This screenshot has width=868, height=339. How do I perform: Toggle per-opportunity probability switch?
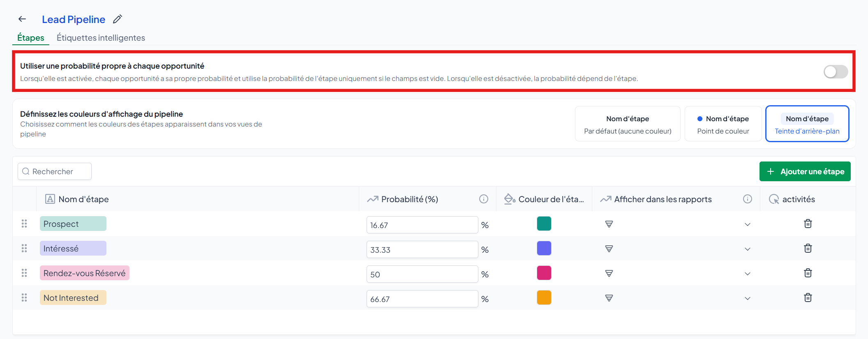[x=836, y=72]
